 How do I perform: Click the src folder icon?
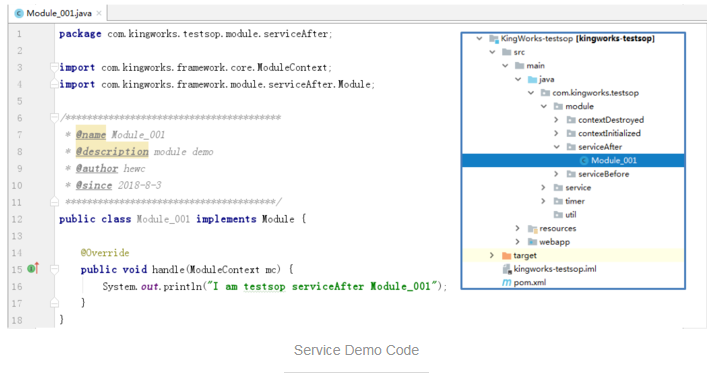[506, 52]
